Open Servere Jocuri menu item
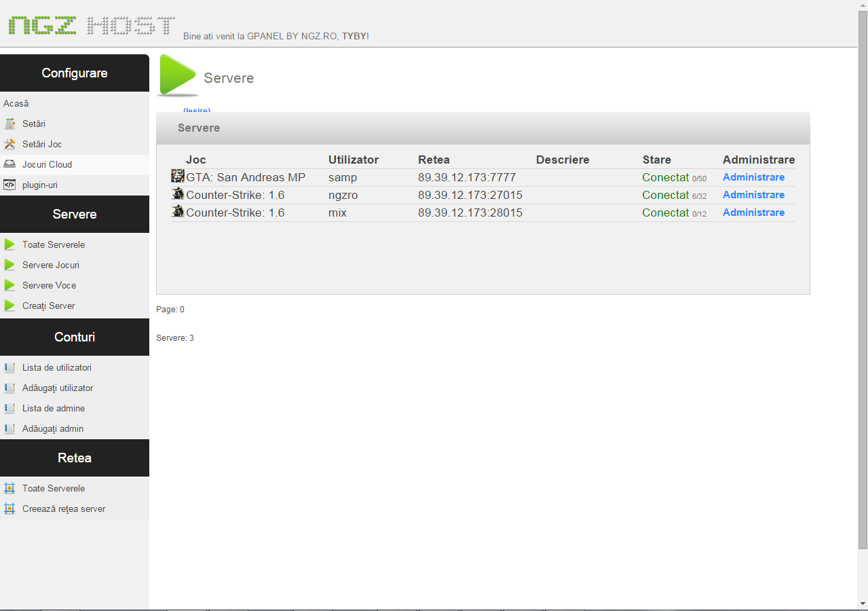The height and width of the screenshot is (611, 868). [51, 265]
